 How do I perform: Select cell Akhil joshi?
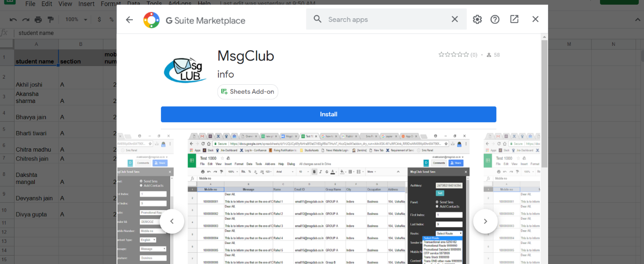[x=36, y=78]
